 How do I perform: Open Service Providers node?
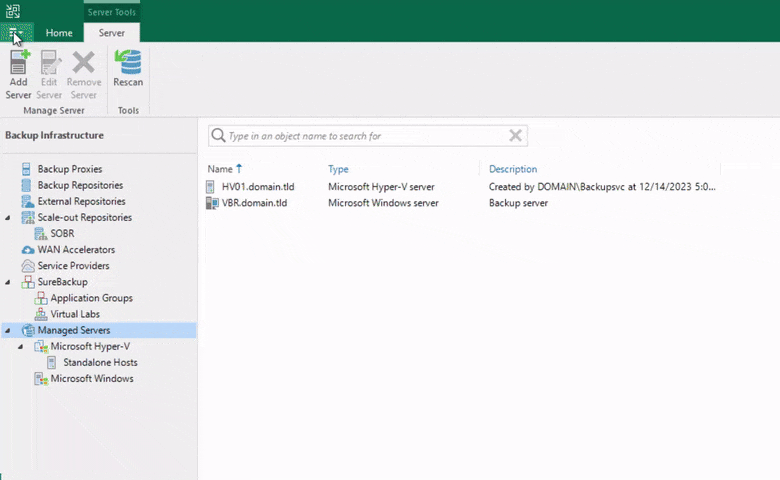pos(73,266)
